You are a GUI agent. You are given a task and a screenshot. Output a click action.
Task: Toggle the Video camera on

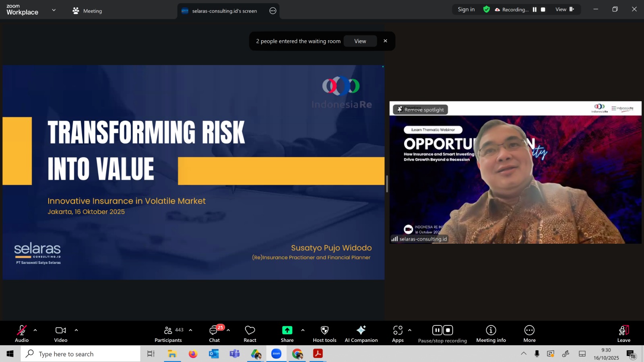pos(61,334)
